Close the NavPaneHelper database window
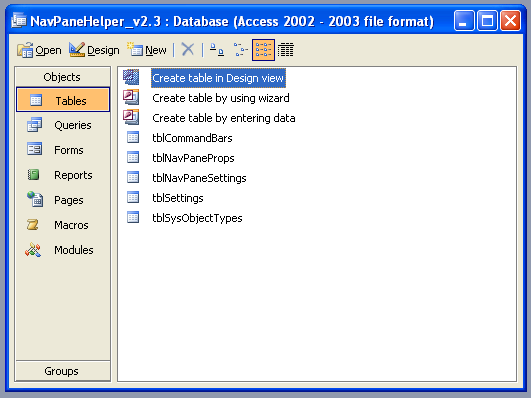 pyautogui.click(x=510, y=21)
